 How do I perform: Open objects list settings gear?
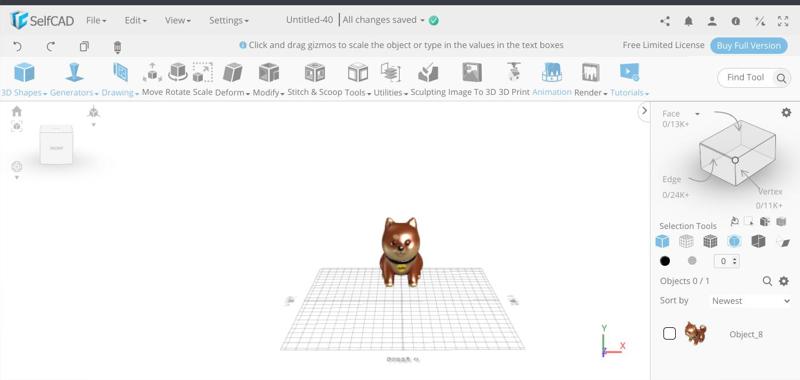pos(784,281)
